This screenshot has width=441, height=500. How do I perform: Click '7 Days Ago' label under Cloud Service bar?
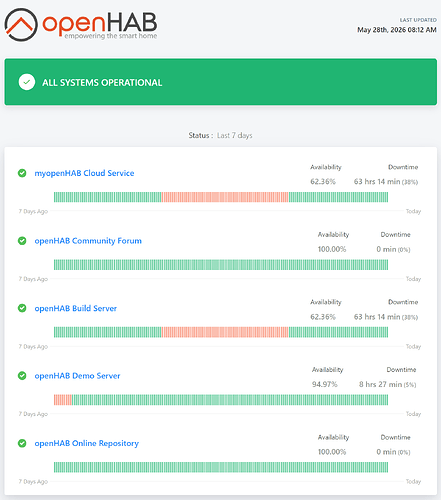[x=33, y=211]
